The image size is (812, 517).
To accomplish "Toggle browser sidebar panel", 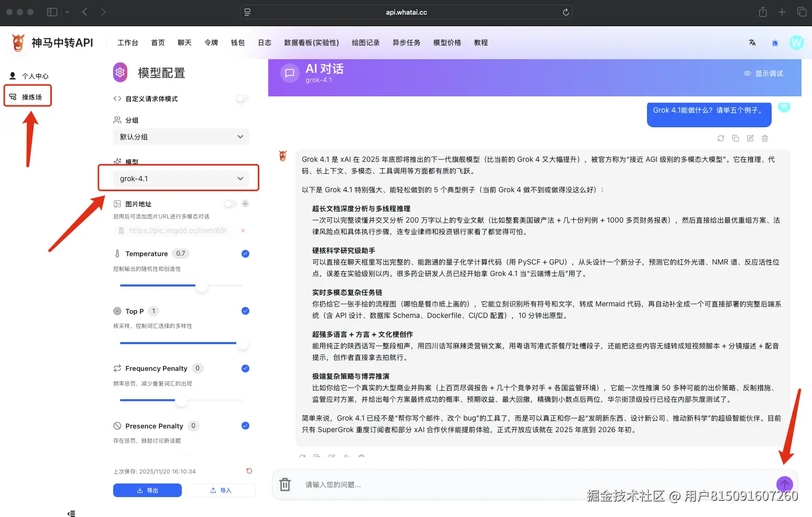I will 52,12.
